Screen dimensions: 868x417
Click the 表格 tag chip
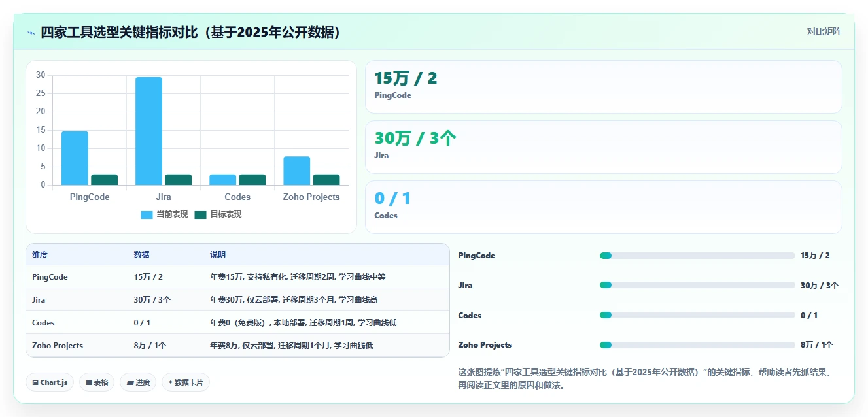click(97, 382)
